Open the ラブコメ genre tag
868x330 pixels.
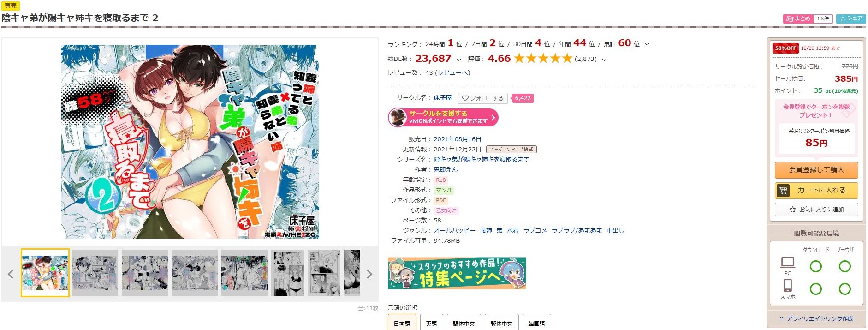tap(535, 230)
